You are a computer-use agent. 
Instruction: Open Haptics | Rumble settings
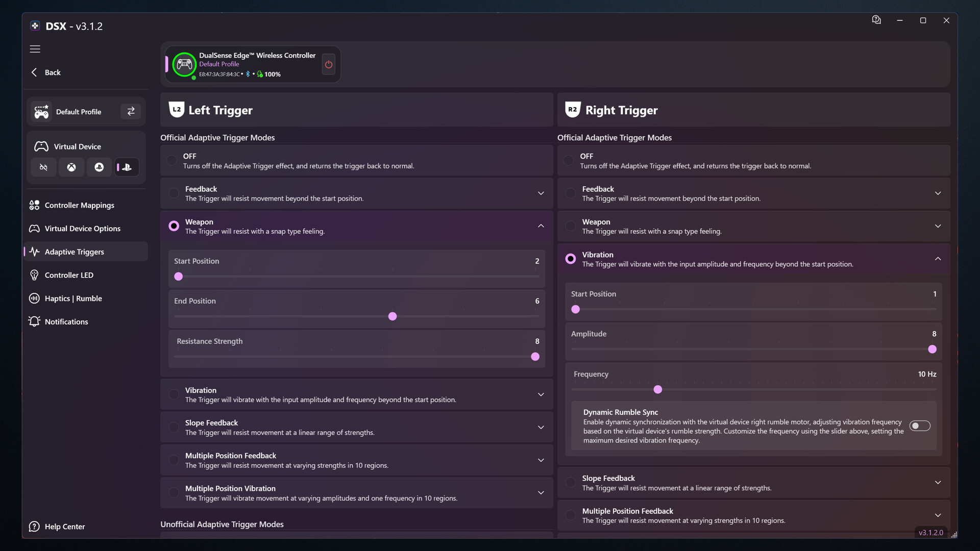73,298
